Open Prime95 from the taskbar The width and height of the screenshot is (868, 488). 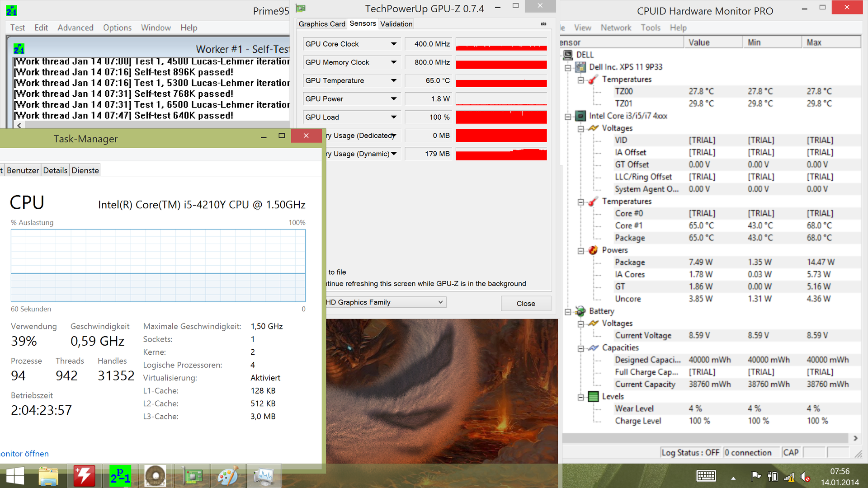pyautogui.click(x=120, y=476)
